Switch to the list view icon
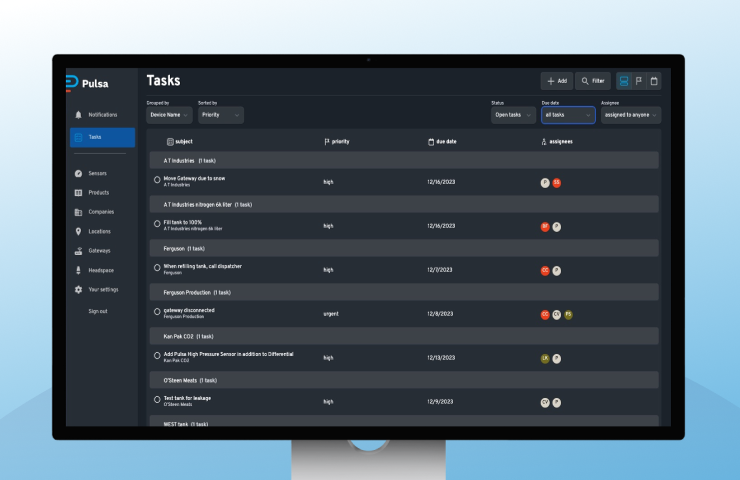This screenshot has height=480, width=740. point(624,81)
